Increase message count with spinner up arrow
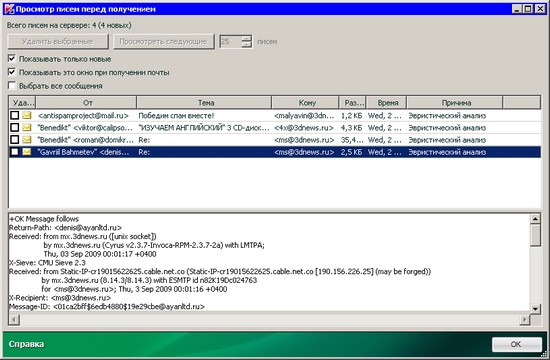The width and height of the screenshot is (550, 360). [247, 38]
